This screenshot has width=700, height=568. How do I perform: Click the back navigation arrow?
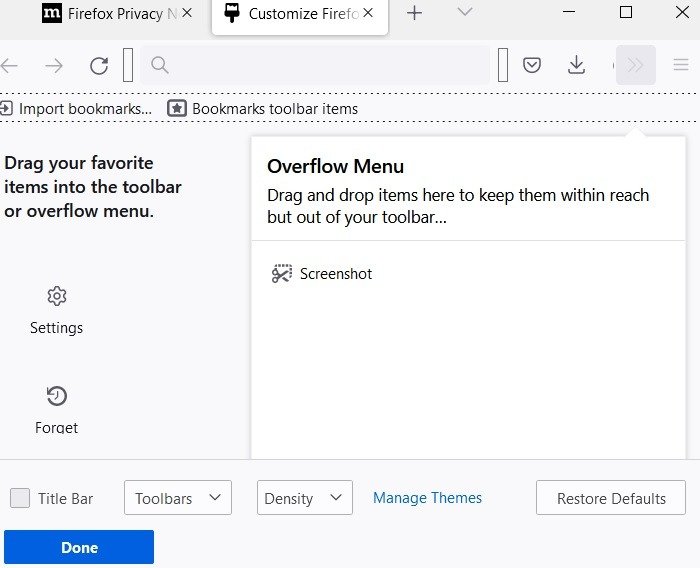tap(9, 66)
